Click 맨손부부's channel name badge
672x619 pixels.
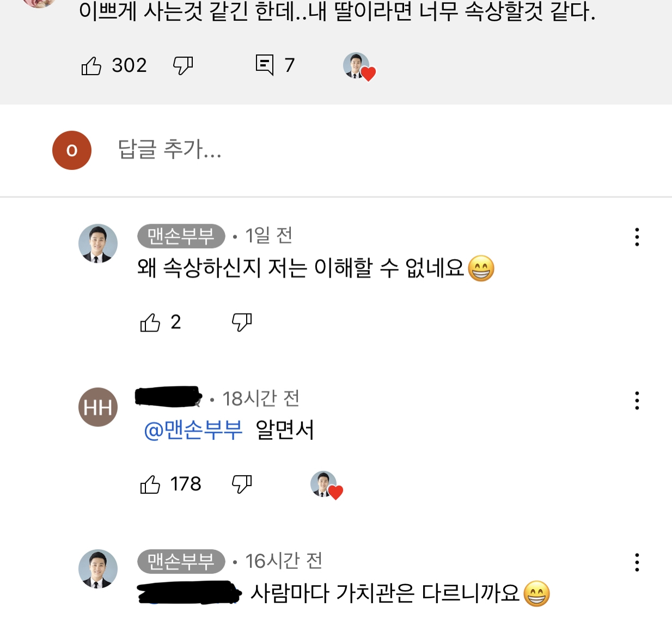180,236
